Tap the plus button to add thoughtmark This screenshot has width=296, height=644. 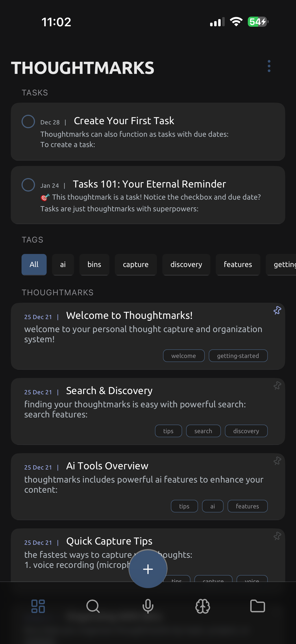(x=148, y=569)
